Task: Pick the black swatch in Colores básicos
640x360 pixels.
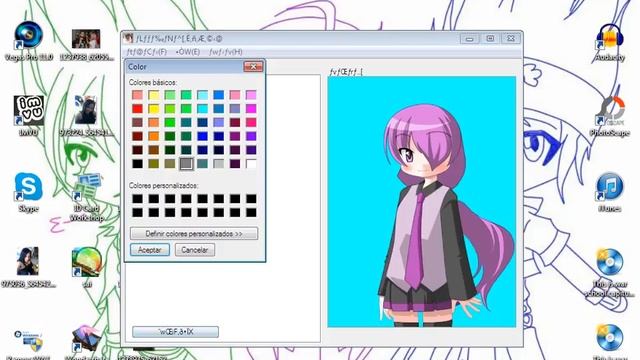Action: 138,164
